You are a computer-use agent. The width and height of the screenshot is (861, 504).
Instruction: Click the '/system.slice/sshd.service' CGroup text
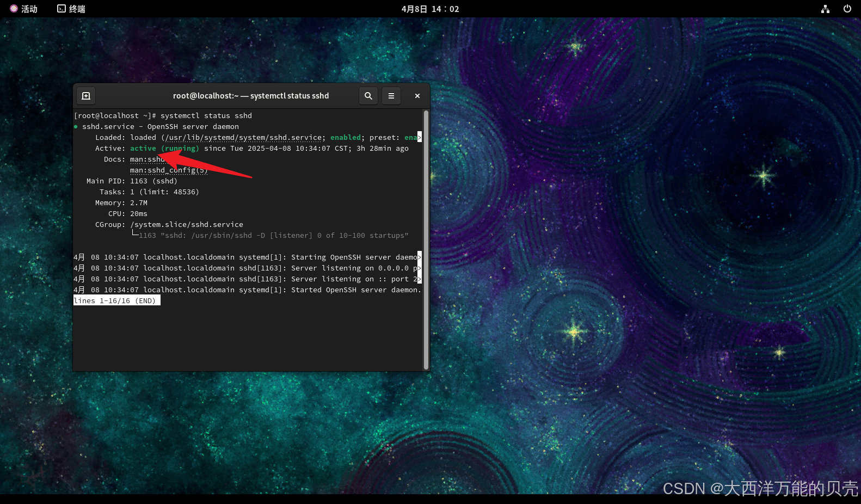(x=187, y=225)
